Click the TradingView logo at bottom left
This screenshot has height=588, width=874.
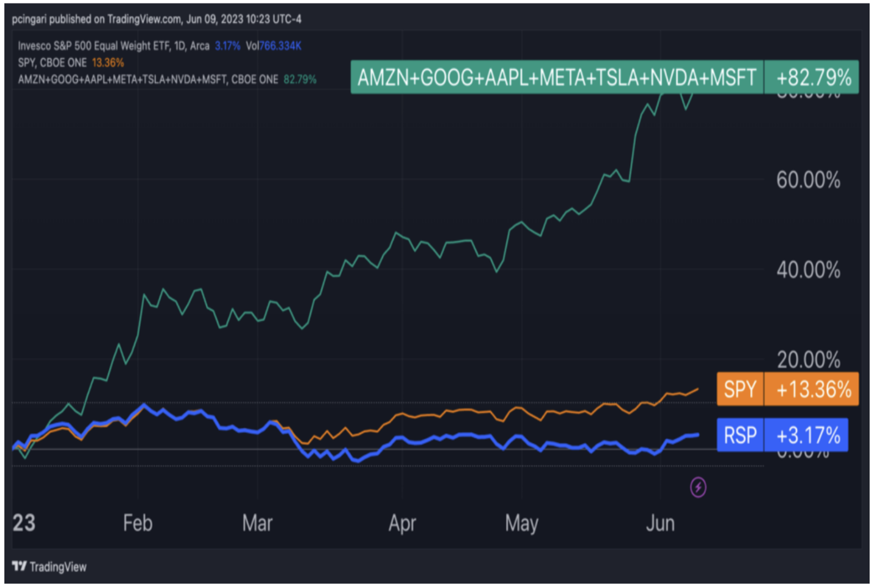pyautogui.click(x=50, y=567)
